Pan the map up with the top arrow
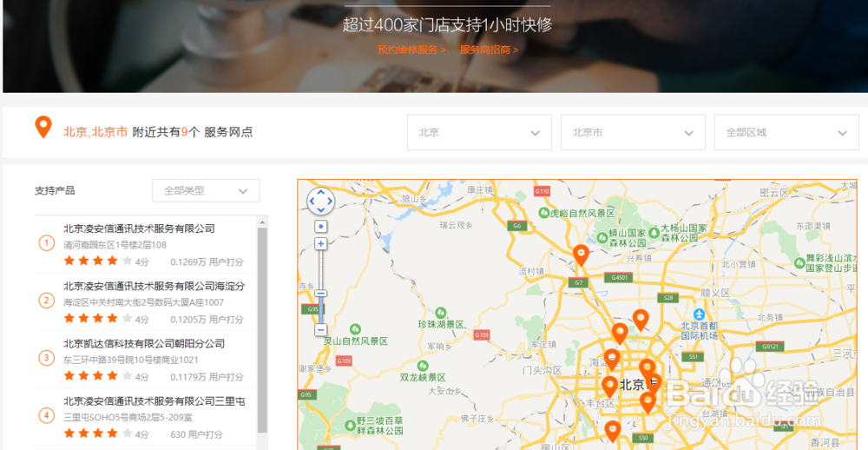 point(320,192)
